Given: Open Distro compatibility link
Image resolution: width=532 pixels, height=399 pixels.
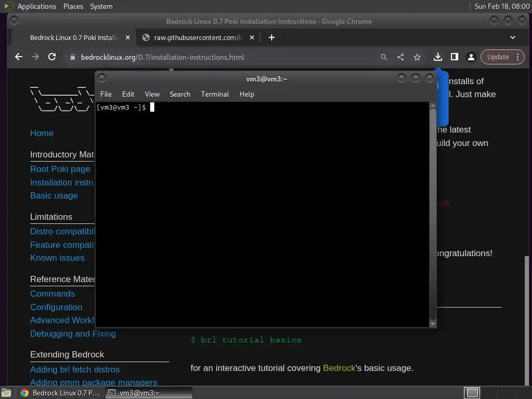Looking at the screenshot, I should [62, 231].
